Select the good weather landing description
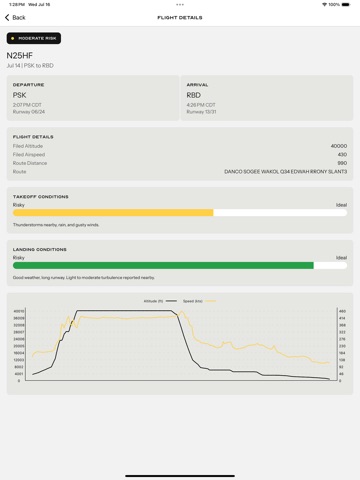Viewport: 360px width, 480px height. click(84, 278)
